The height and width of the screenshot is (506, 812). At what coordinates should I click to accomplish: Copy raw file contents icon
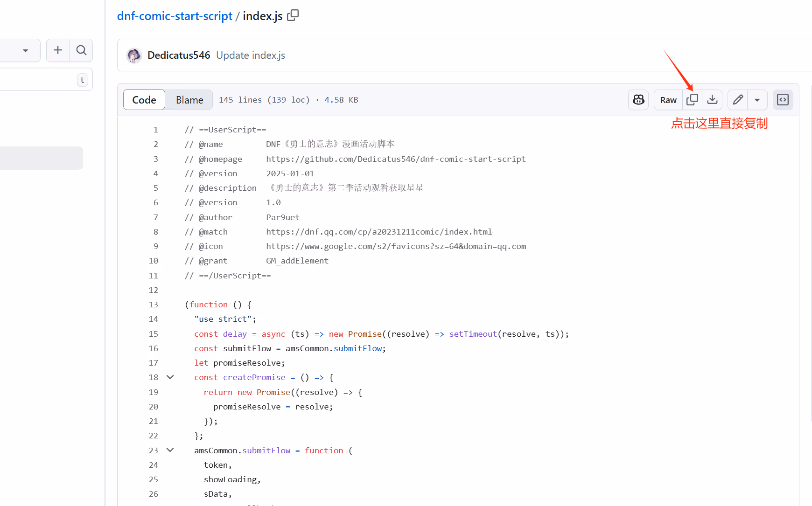click(693, 100)
